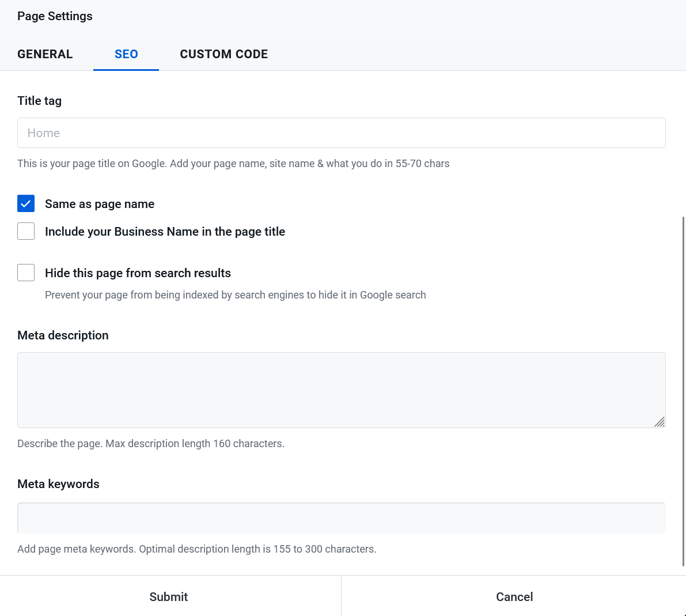
Task: Click the "Hide this page from search results" label
Action: coord(138,273)
